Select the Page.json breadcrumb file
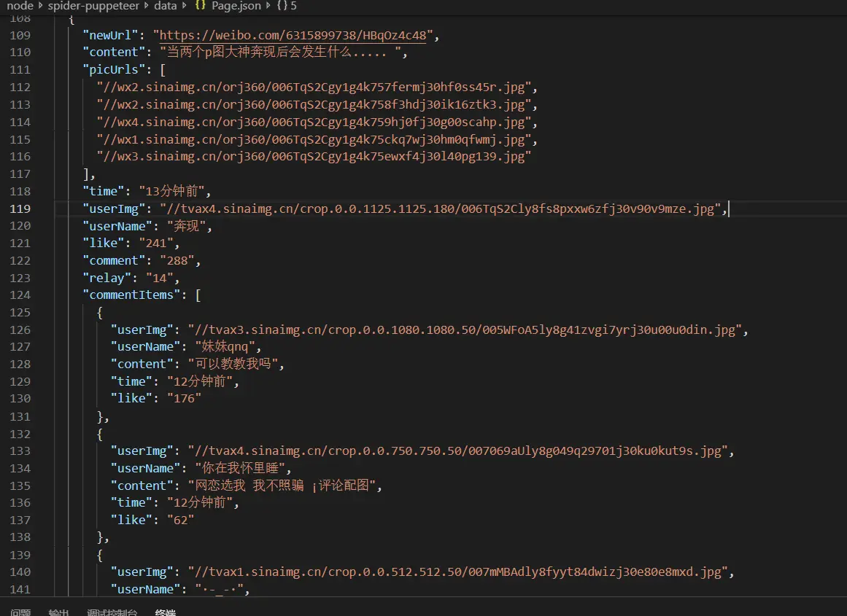The image size is (847, 616). [x=236, y=6]
